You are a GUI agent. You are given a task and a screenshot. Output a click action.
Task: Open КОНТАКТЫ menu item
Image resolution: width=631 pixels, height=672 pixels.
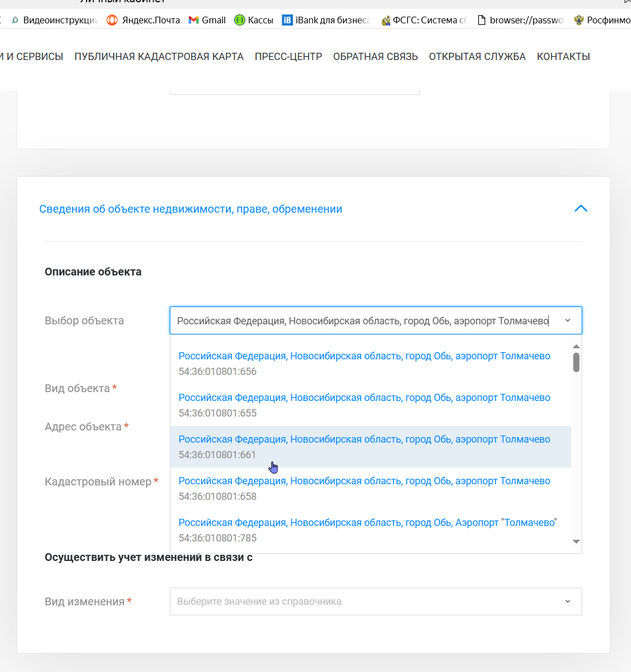(563, 57)
